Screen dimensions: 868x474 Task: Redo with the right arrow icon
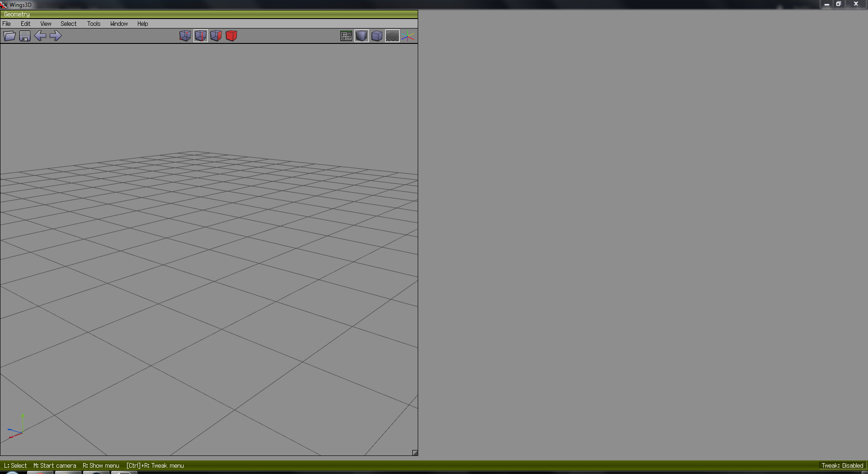[x=56, y=36]
